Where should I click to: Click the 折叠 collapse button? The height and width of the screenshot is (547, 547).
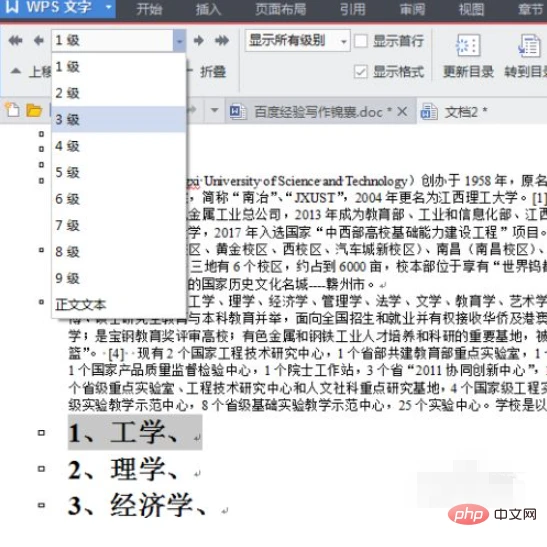[213, 72]
